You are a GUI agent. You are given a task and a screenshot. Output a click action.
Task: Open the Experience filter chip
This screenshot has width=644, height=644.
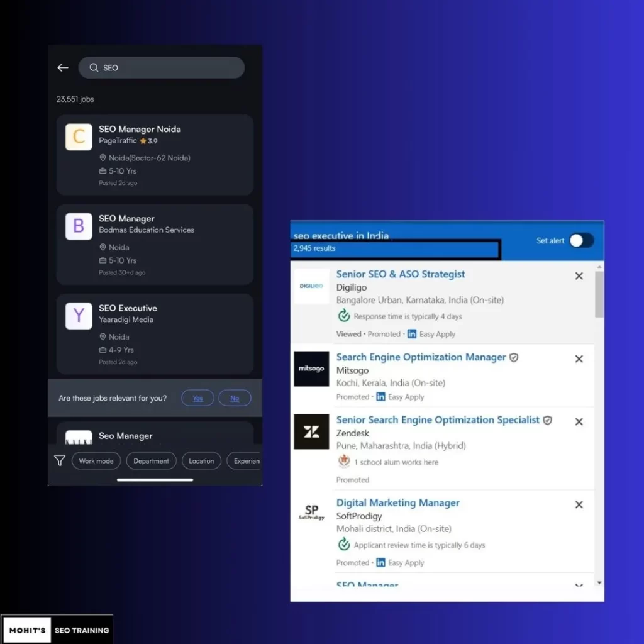point(245,461)
